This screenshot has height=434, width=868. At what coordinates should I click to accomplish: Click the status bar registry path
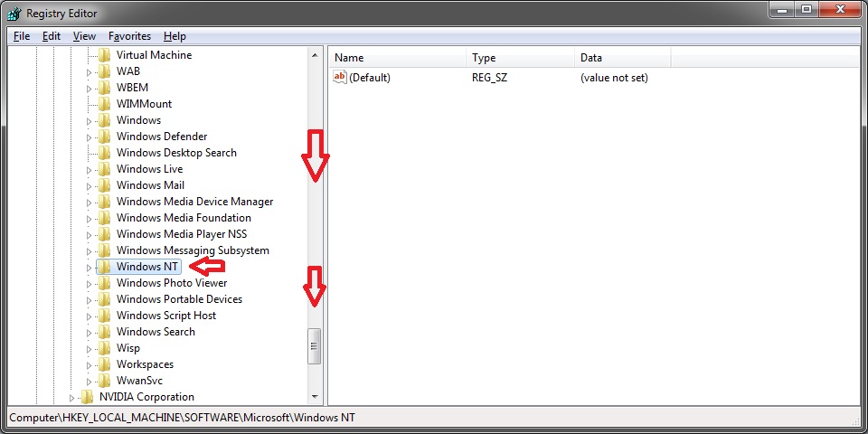coord(182,418)
